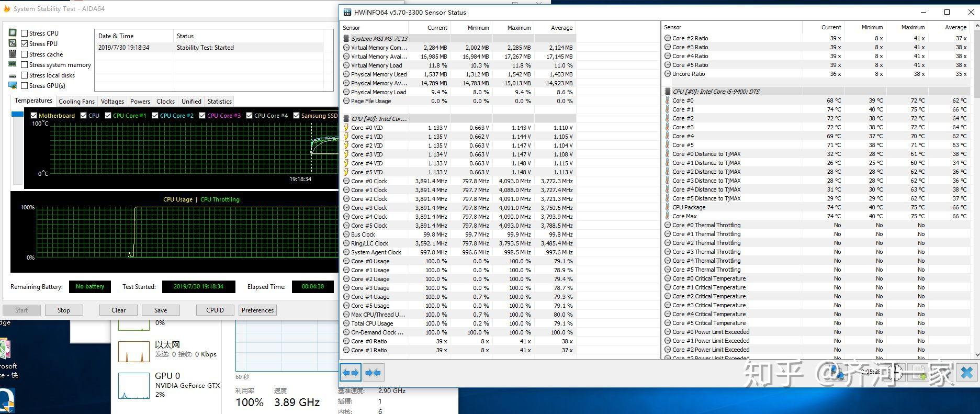Image resolution: width=980 pixels, height=414 pixels.
Task: Toggle CPU Core #3 graph checkbox
Action: tap(202, 116)
